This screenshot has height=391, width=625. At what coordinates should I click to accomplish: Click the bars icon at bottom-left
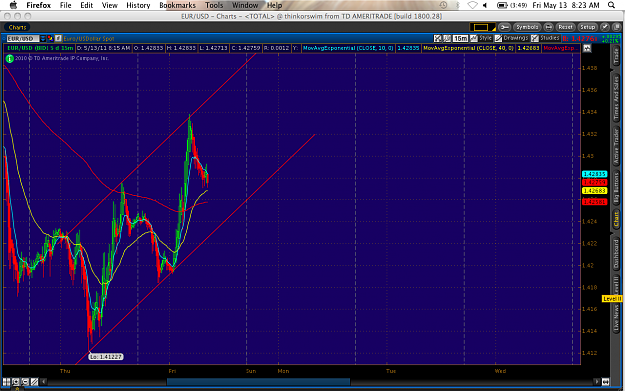[x=6, y=382]
